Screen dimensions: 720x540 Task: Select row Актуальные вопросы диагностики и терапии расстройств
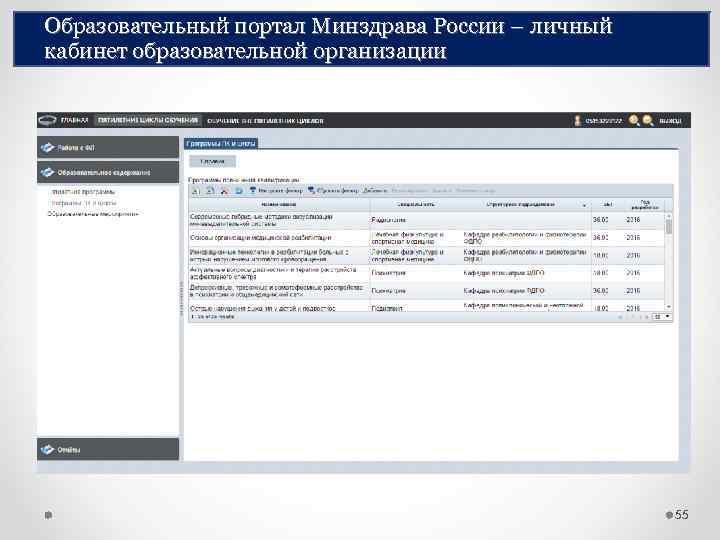[x=427, y=273]
